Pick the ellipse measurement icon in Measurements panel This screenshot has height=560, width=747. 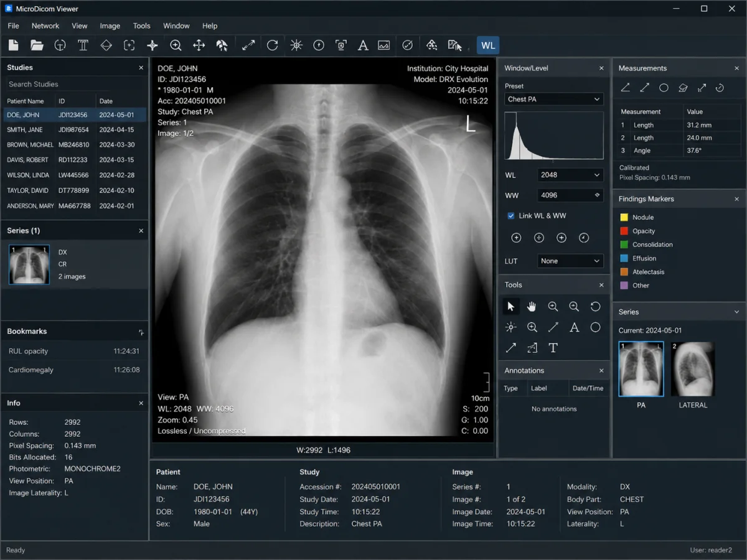click(664, 88)
